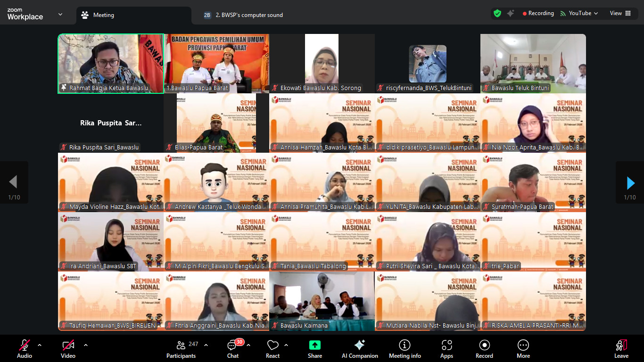Open the Chat panel

(233, 346)
